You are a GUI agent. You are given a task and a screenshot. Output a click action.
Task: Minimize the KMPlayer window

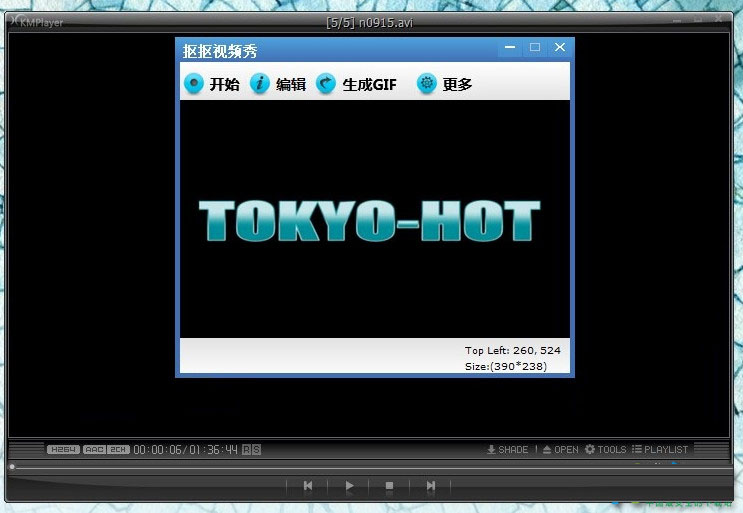677,20
